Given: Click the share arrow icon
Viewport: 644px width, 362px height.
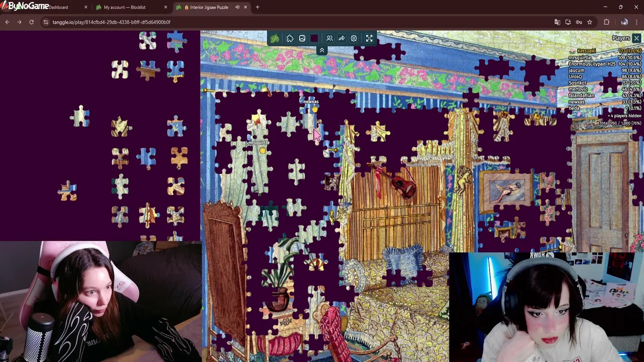Looking at the screenshot, I should [x=342, y=38].
